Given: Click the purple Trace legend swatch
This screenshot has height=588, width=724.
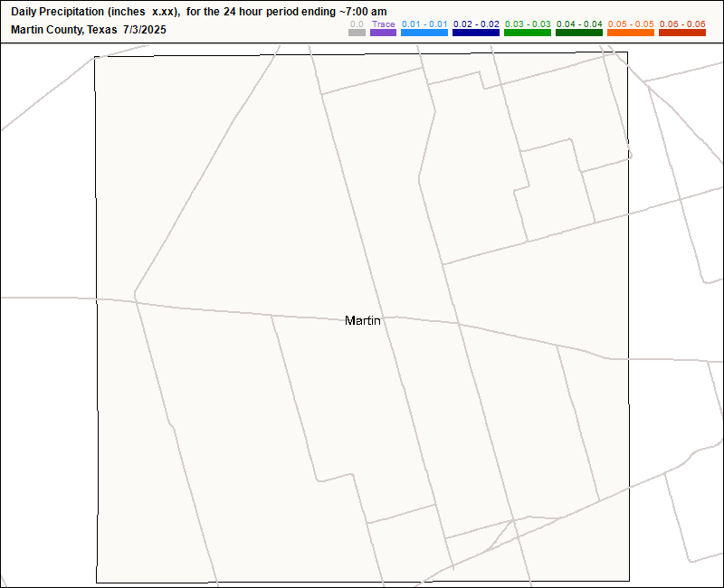Looking at the screenshot, I should (383, 33).
